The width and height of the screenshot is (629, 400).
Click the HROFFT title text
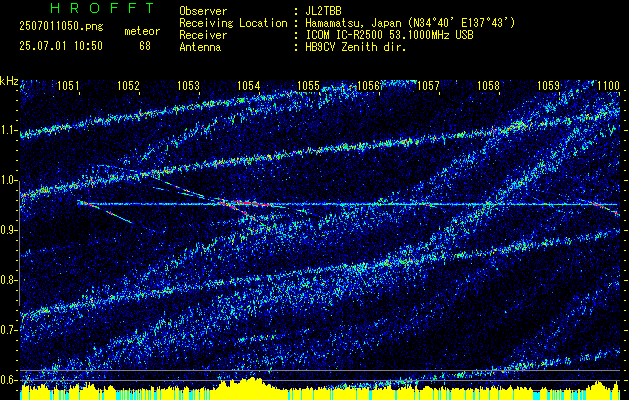coord(102,8)
